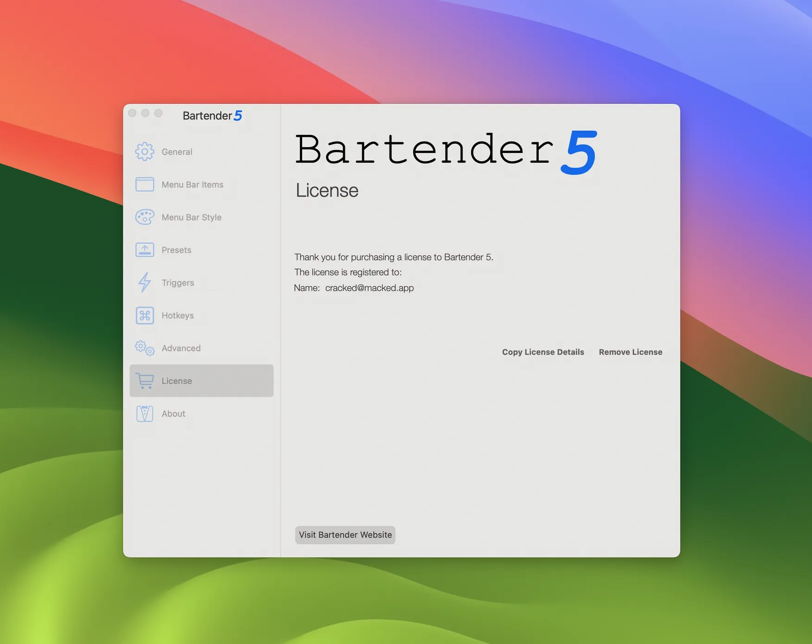Click Remove License button
812x644 pixels.
tap(630, 352)
